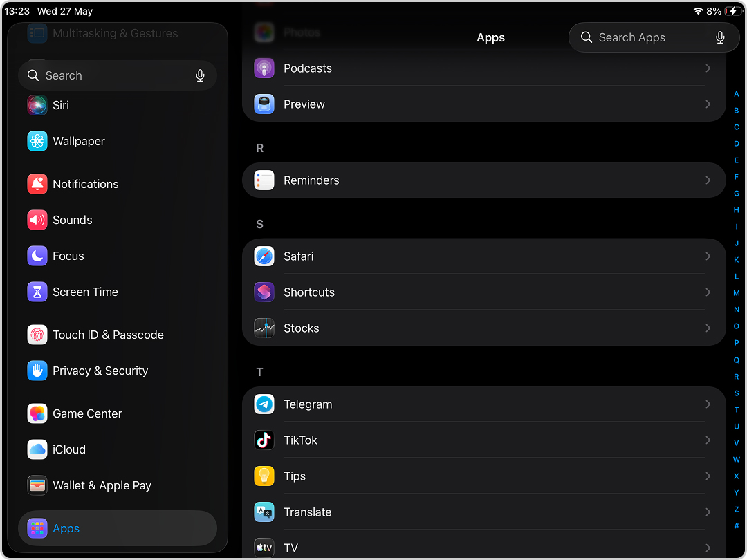Viewport: 747px width, 560px height.
Task: Tap the Privacy & Security hand icon
Action: click(37, 371)
